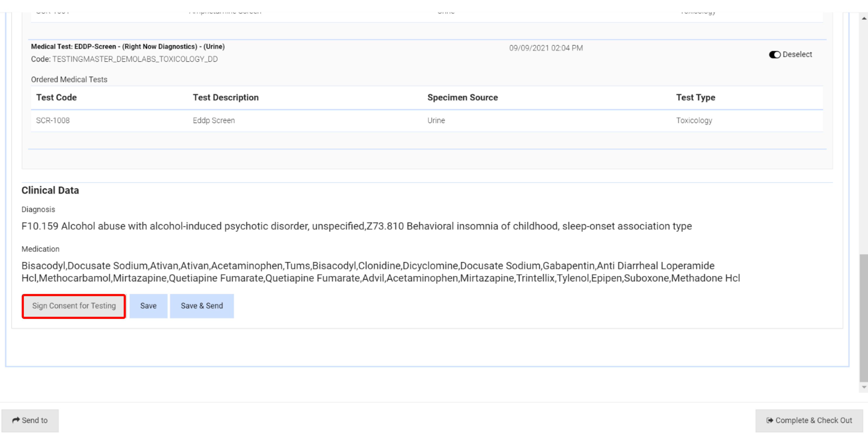868x435 pixels.
Task: Click the Test Code column header
Action: point(56,97)
